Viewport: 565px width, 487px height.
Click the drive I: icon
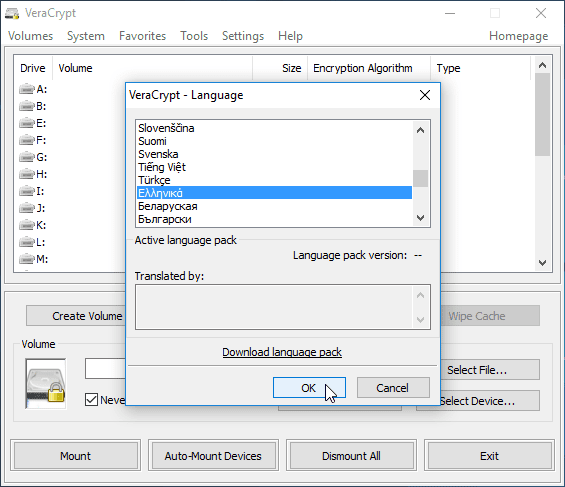click(27, 191)
